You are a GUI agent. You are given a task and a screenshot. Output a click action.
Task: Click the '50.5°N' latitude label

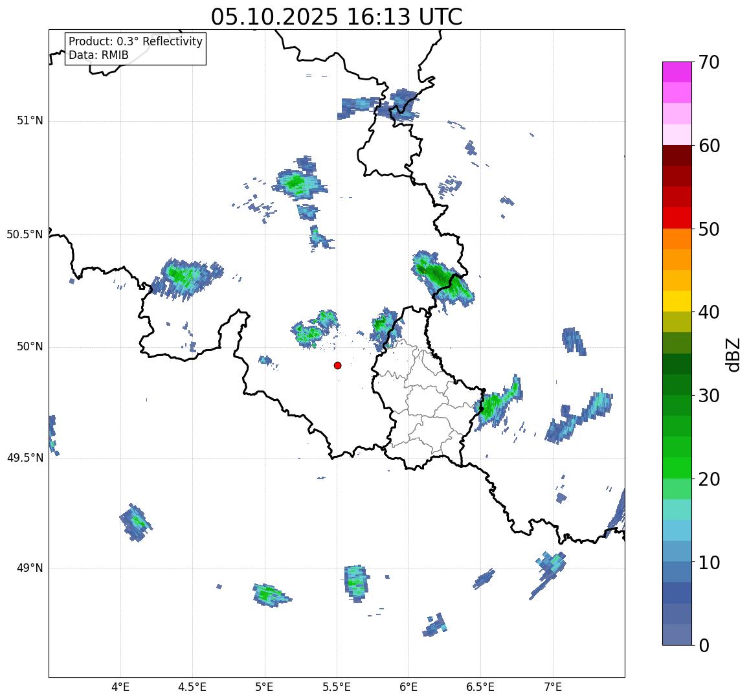25,234
